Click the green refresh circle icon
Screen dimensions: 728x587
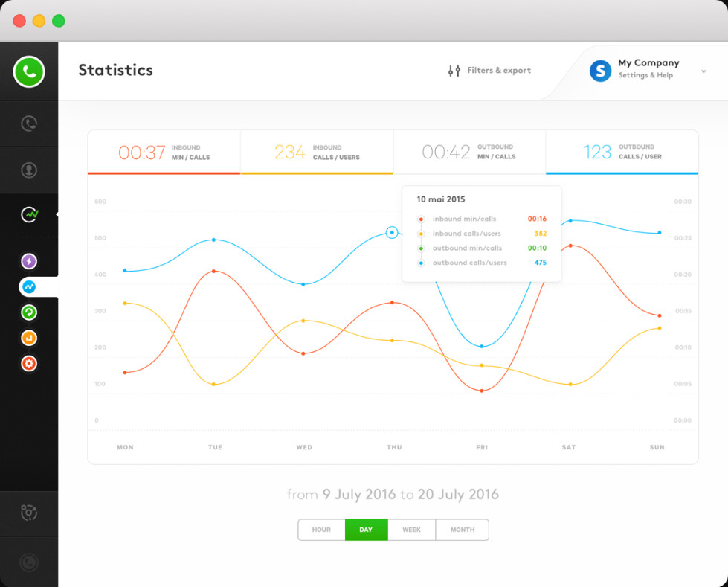pyautogui.click(x=29, y=312)
